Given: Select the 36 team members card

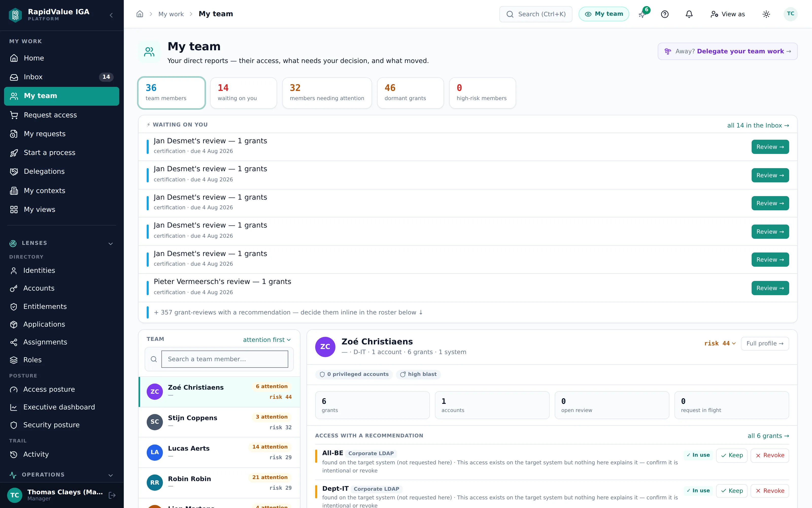Looking at the screenshot, I should point(172,93).
